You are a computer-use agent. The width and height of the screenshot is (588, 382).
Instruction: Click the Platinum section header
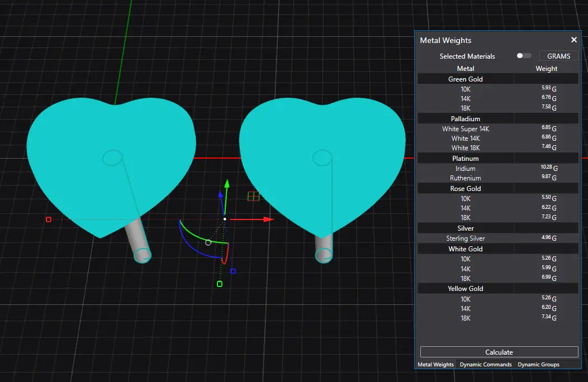(466, 159)
